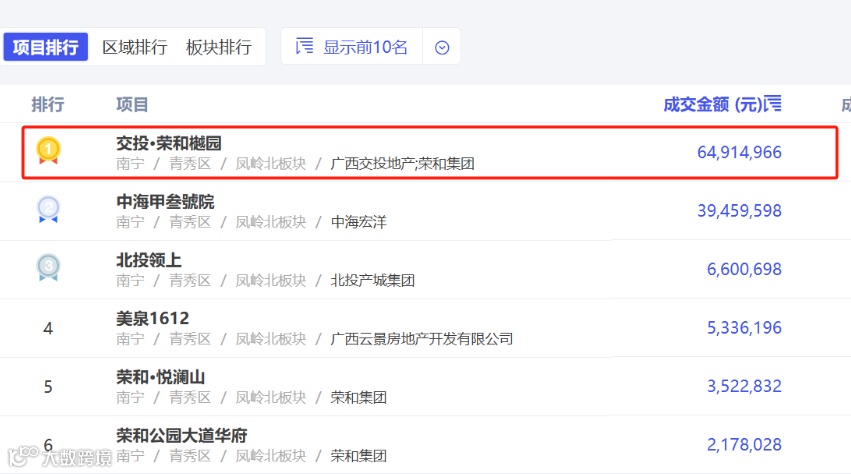Click developer 广西交投地产;荣和集团
The width and height of the screenshot is (851, 474).
pos(403,163)
